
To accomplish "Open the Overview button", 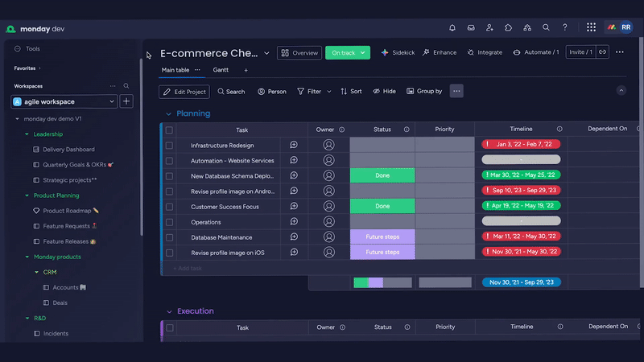I will (299, 52).
